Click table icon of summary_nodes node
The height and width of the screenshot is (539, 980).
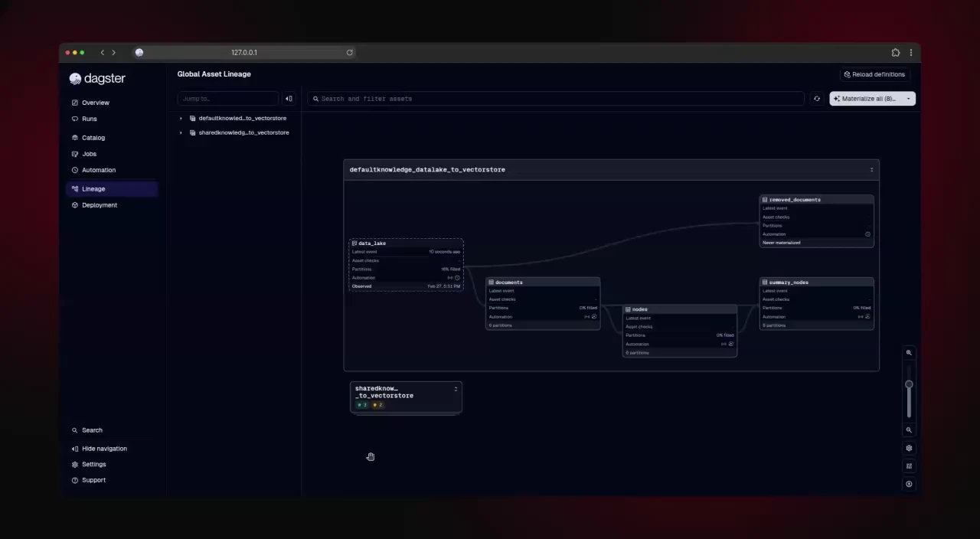(765, 283)
